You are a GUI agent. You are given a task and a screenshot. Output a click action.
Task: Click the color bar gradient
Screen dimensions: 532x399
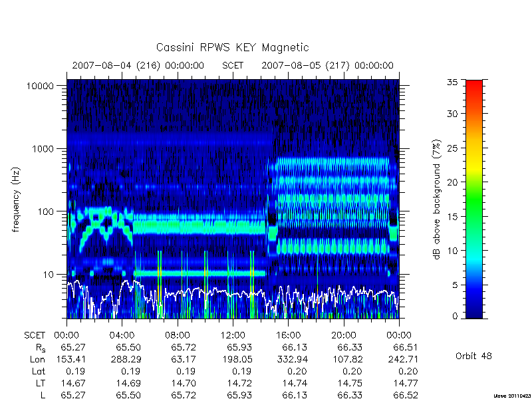click(x=474, y=199)
